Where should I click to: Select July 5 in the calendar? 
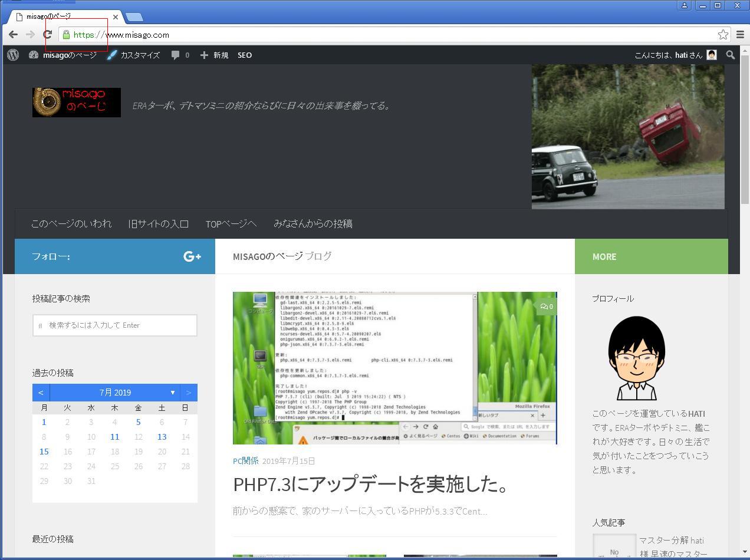pyautogui.click(x=138, y=422)
